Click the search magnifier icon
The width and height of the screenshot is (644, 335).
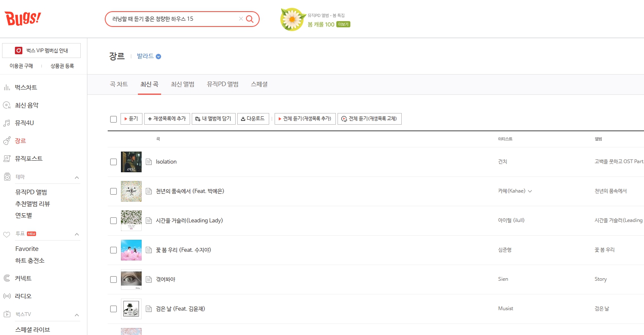click(250, 19)
